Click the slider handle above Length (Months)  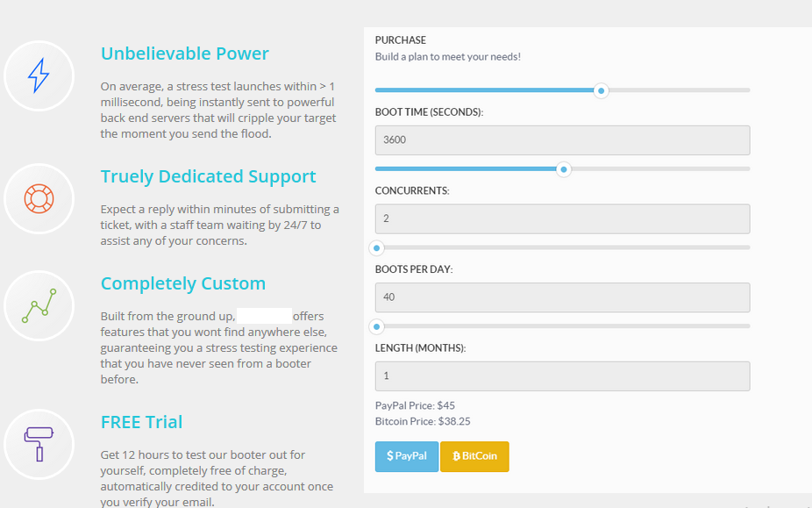tap(376, 327)
